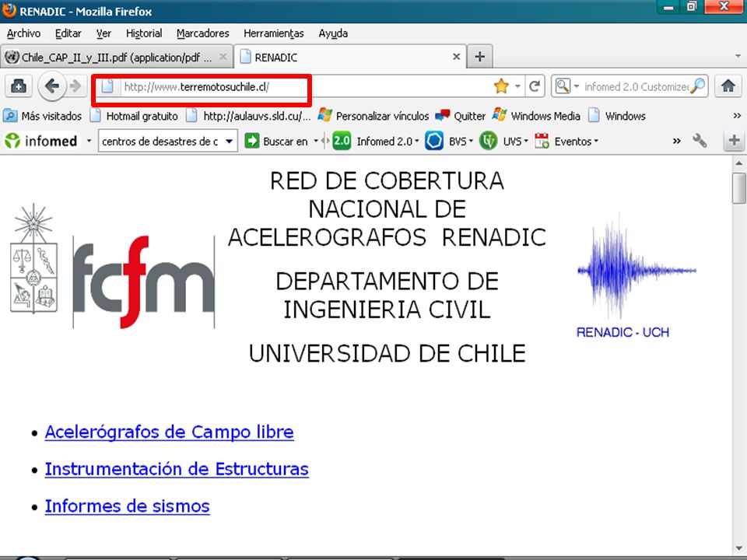The height and width of the screenshot is (560, 747).
Task: Expand the Eventos dropdown menu
Action: pos(596,141)
